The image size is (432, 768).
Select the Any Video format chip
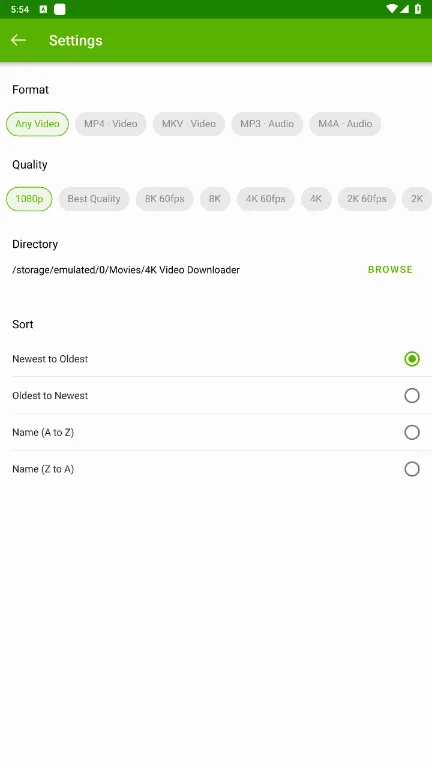pos(37,124)
